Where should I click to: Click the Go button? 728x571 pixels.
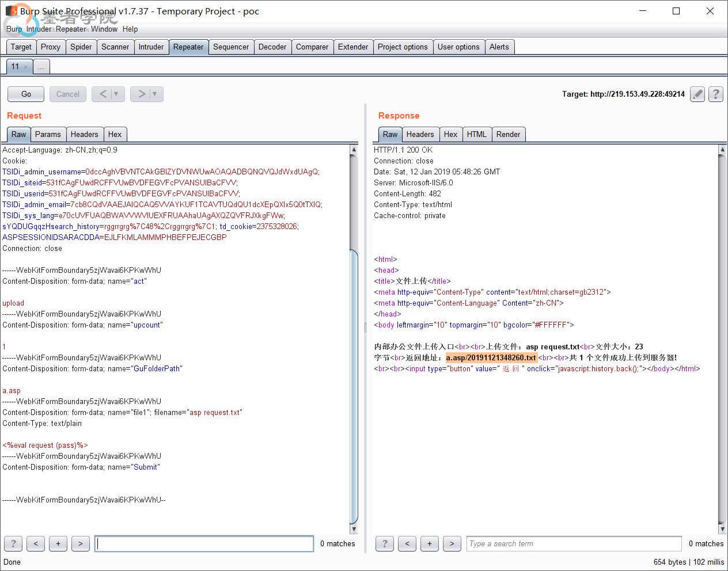26,94
